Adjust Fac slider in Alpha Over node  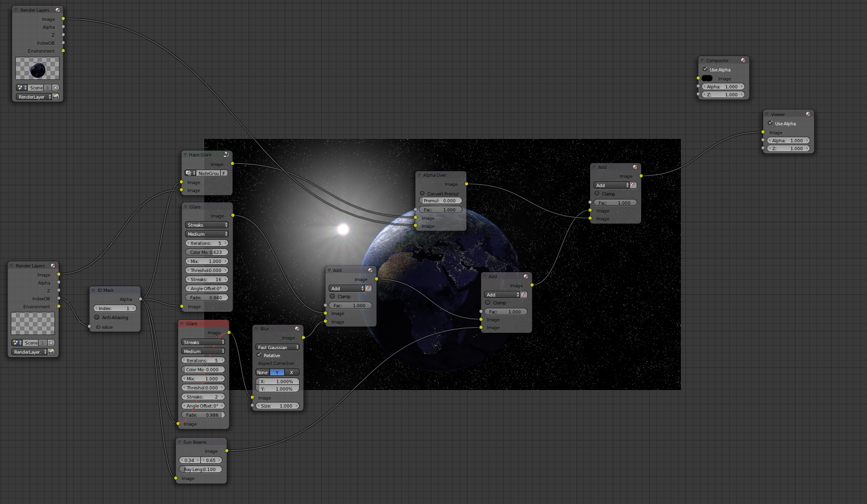(441, 210)
